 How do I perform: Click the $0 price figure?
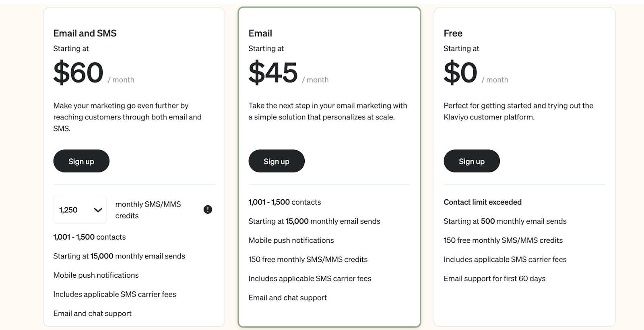tap(460, 73)
